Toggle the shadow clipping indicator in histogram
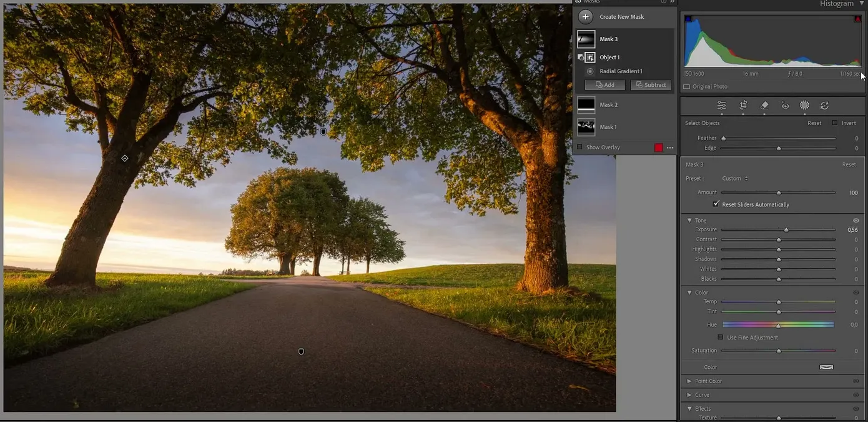This screenshot has height=422, width=868. pos(689,19)
